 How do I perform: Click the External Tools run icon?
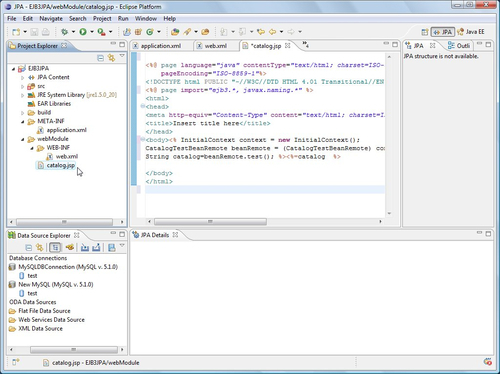(101, 32)
